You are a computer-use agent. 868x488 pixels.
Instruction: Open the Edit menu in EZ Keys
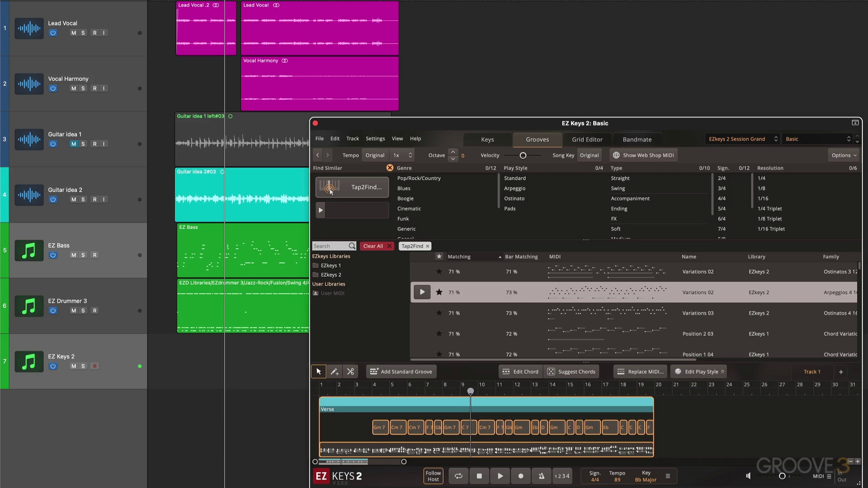tap(335, 139)
